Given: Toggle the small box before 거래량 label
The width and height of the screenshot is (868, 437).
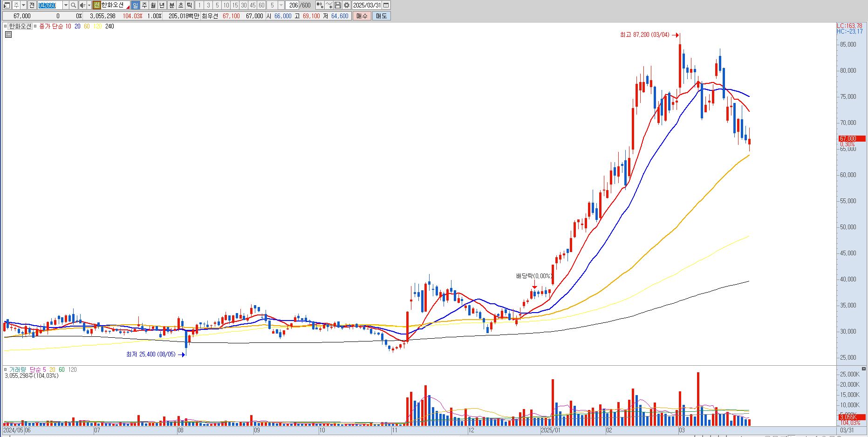Looking at the screenshot, I should (x=5, y=369).
